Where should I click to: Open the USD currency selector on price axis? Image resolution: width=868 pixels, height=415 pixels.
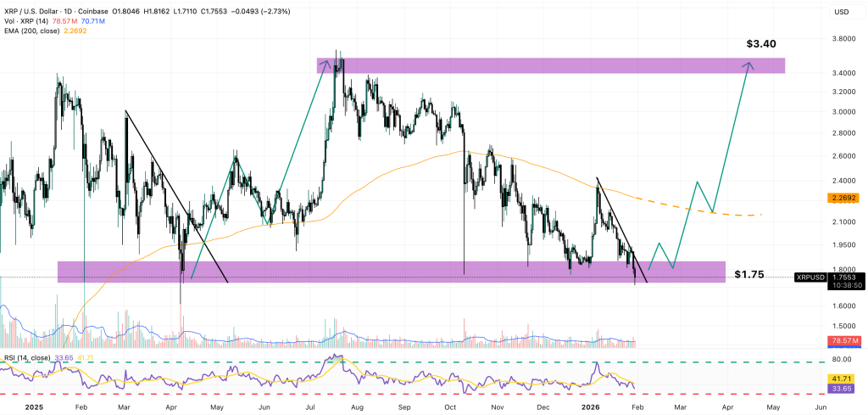point(841,13)
